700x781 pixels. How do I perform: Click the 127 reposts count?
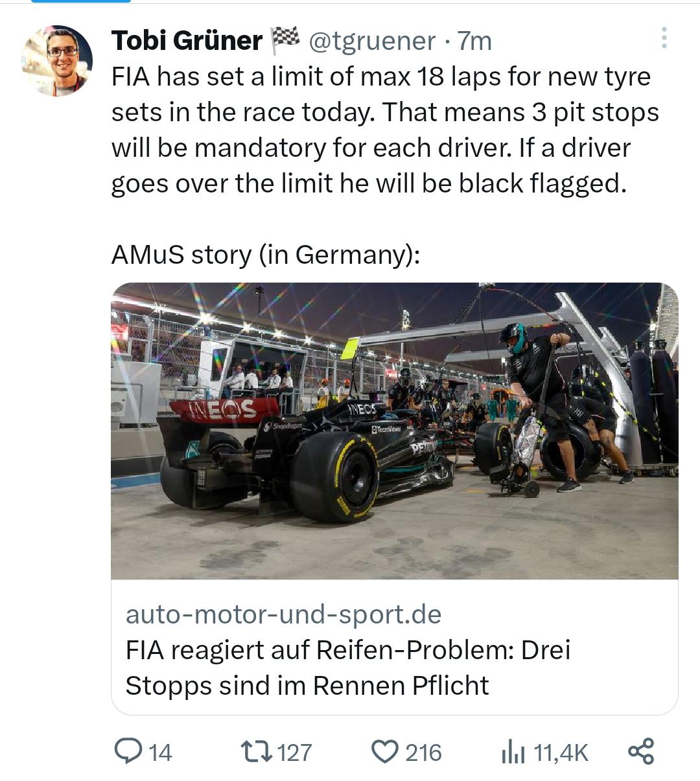(294, 752)
